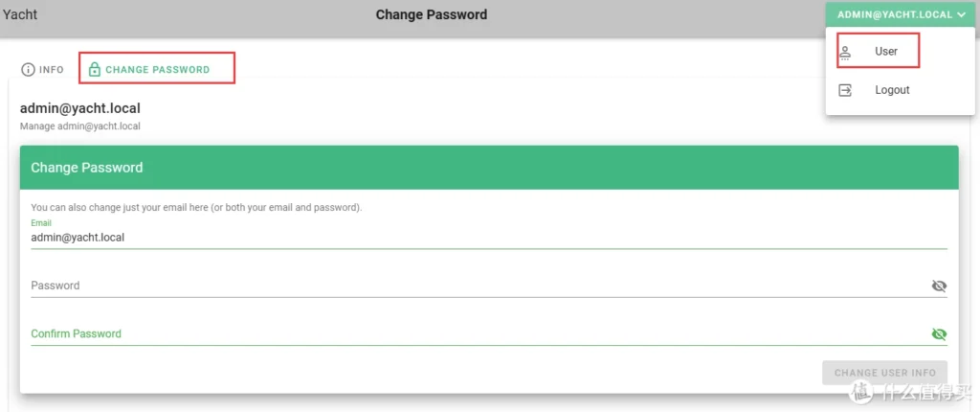This screenshot has height=412, width=980.
Task: Click the user profile icon in the account menu
Action: click(845, 52)
